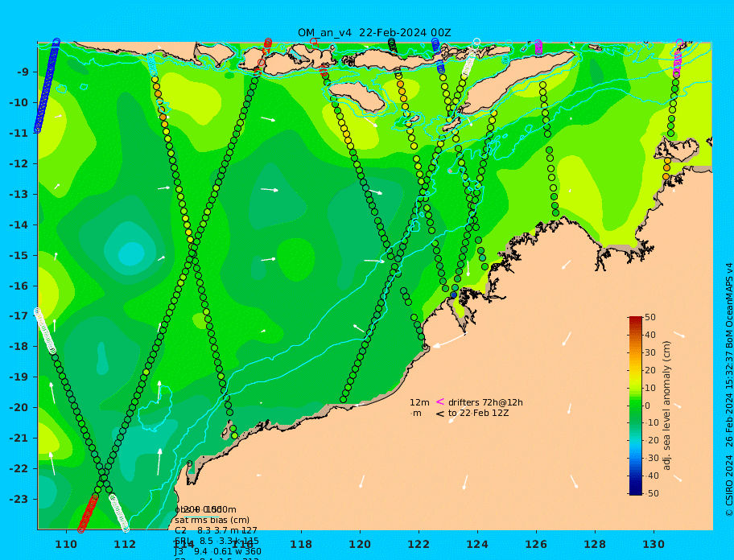Click the "sat rms bias (cm)" heading
734x560 pixels.
tap(212, 520)
